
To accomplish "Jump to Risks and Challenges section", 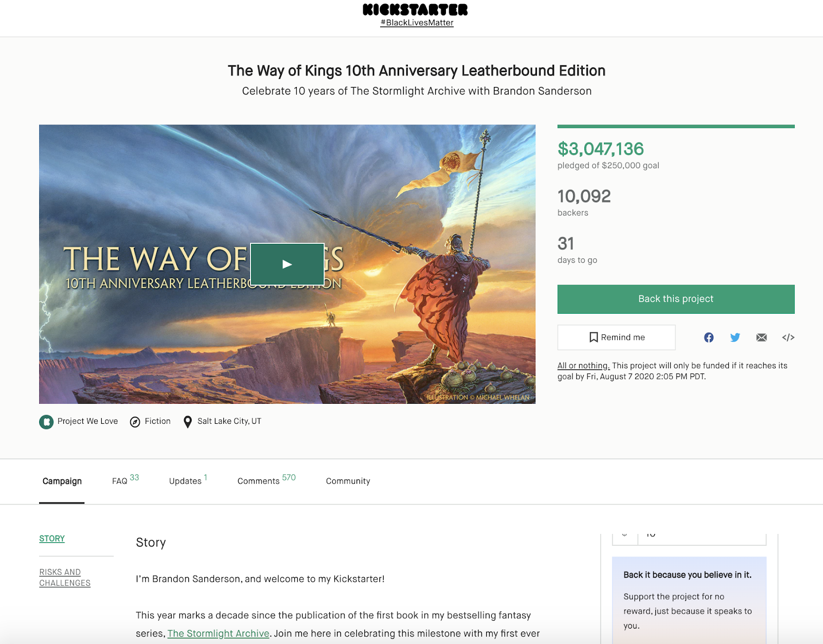I will pos(65,578).
